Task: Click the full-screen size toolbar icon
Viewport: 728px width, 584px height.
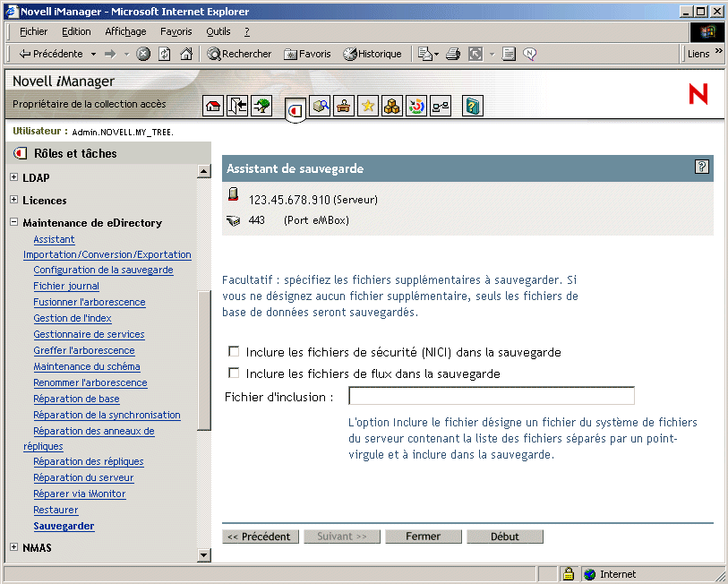Action: point(475,54)
